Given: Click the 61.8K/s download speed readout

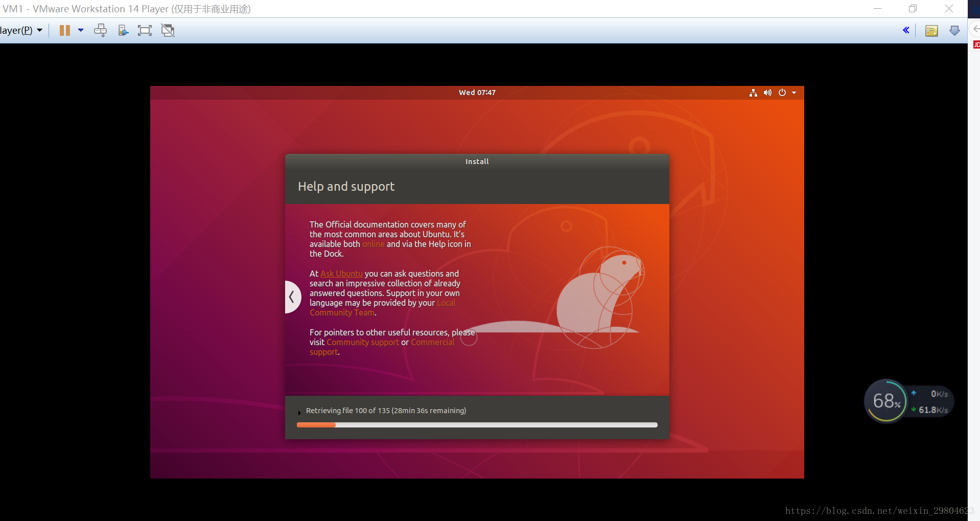Looking at the screenshot, I should 933,410.
